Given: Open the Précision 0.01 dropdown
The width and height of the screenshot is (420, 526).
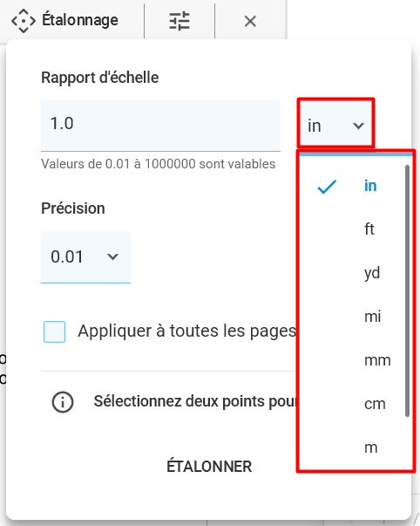Looking at the screenshot, I should click(x=85, y=257).
